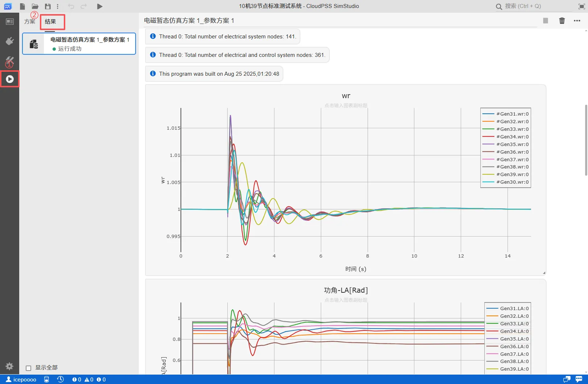This screenshot has width=588, height=384.
Task: Open project using the folder icon
Action: [x=35, y=6]
